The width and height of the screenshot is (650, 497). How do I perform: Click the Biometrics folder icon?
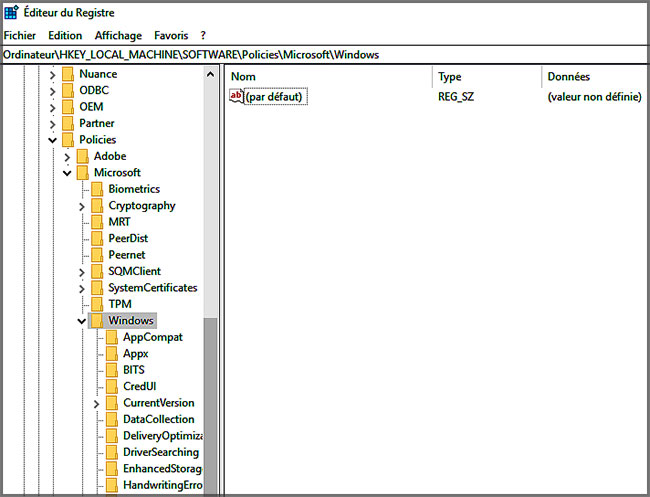97,189
